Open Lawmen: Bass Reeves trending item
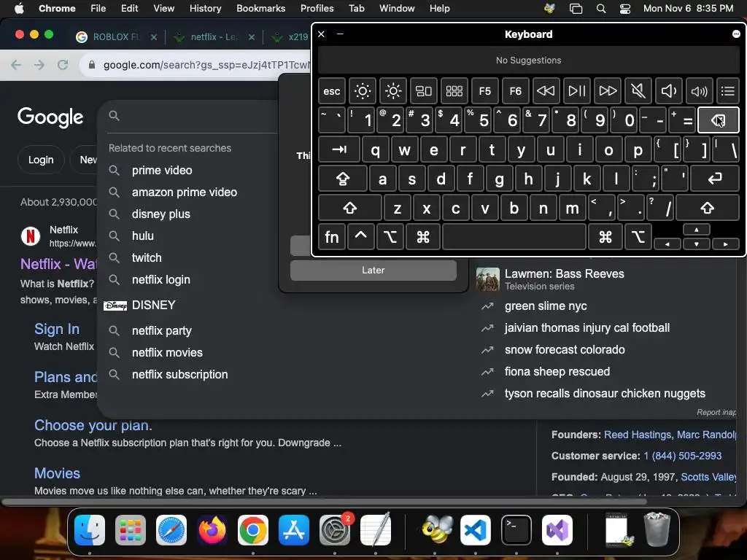The width and height of the screenshot is (747, 560). pos(564,279)
